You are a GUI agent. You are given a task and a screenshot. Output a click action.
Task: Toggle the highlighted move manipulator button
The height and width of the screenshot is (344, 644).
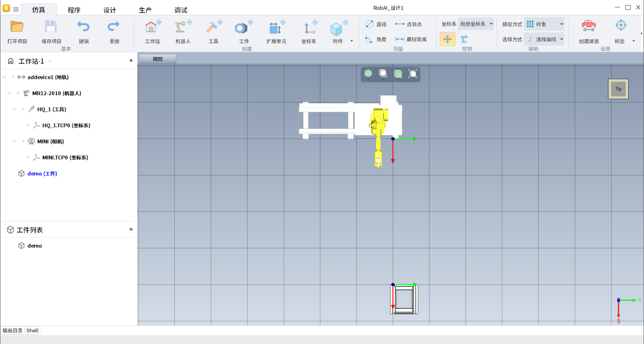(447, 39)
